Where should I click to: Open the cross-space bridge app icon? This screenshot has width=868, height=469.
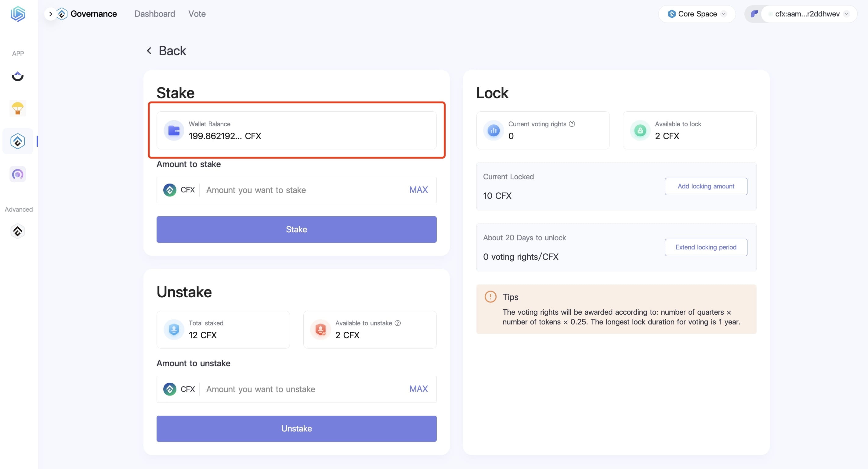click(x=18, y=77)
